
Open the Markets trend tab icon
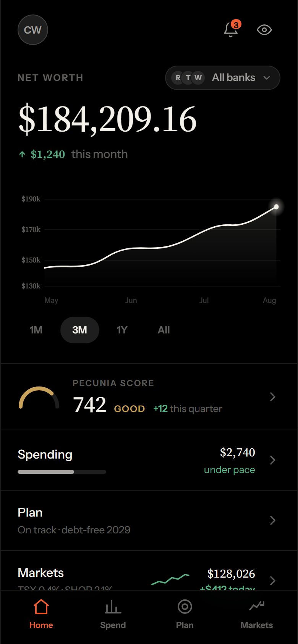pyautogui.click(x=257, y=606)
